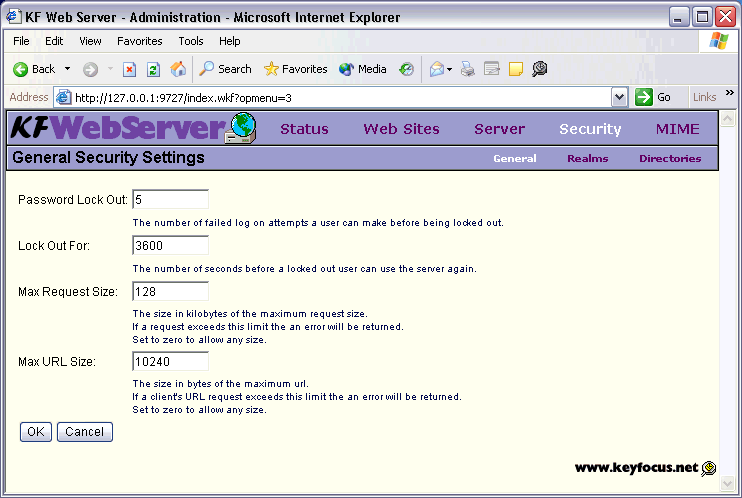The image size is (742, 498).
Task: Open the Edit menu
Action: (x=54, y=41)
